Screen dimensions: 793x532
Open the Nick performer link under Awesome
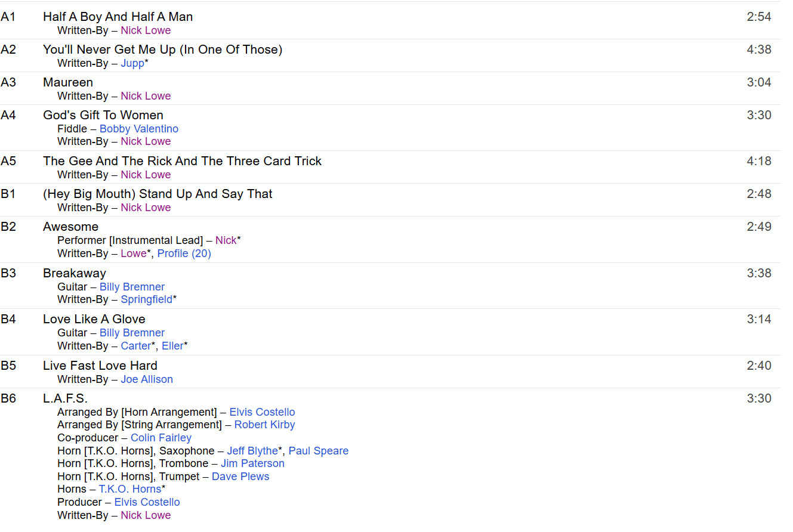tap(226, 240)
